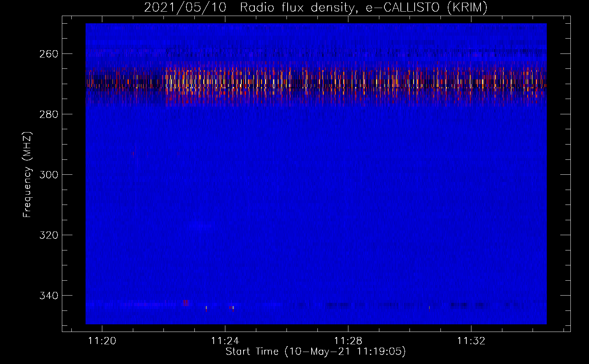Screen dimensions: 589x364
Task: Click the 11:20 time tick label
Action: 102,341
